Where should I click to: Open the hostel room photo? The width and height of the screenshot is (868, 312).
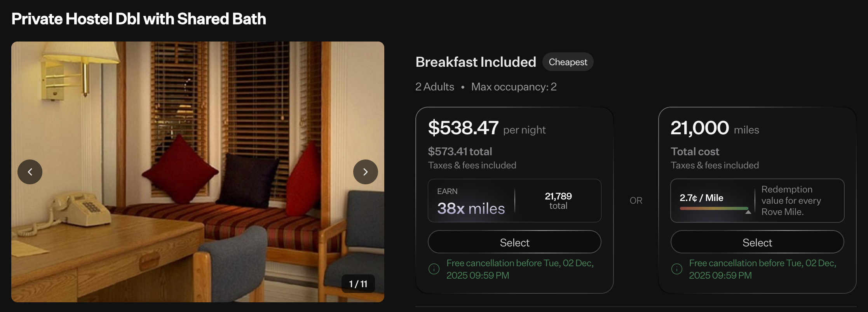[197, 116]
